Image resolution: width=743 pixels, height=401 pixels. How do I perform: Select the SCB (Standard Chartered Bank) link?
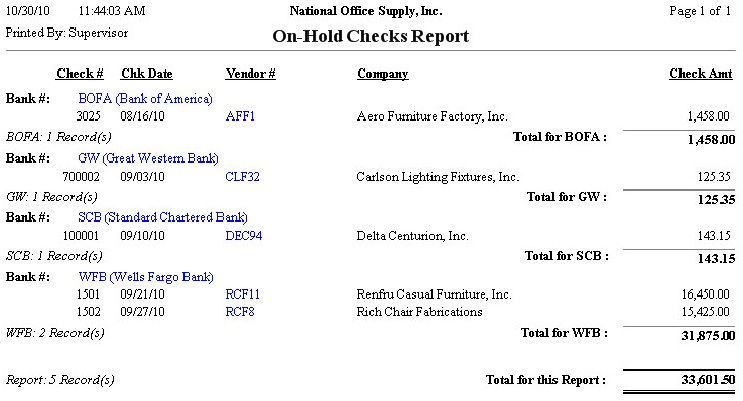tap(162, 217)
